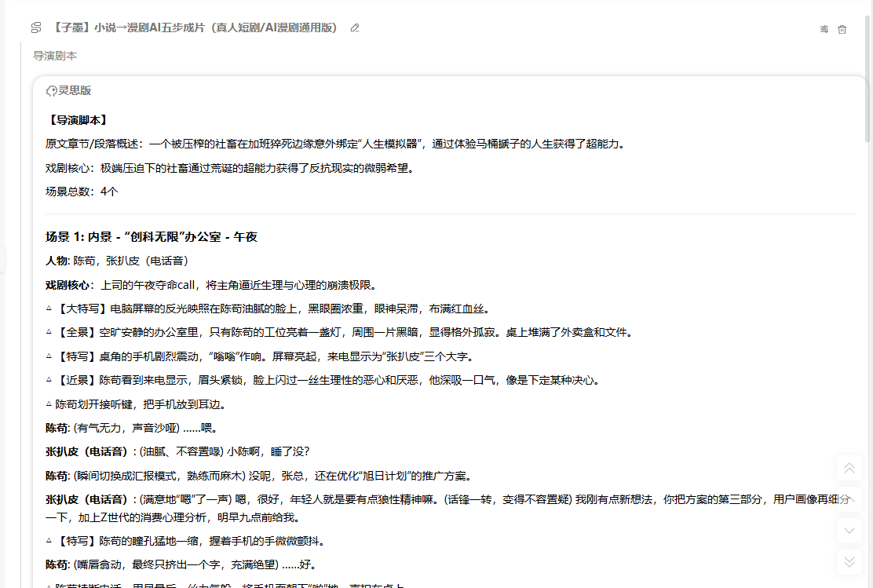Screen dimensions: 873x588
Task: Click the 灵思版 label text
Action: pyautogui.click(x=75, y=91)
